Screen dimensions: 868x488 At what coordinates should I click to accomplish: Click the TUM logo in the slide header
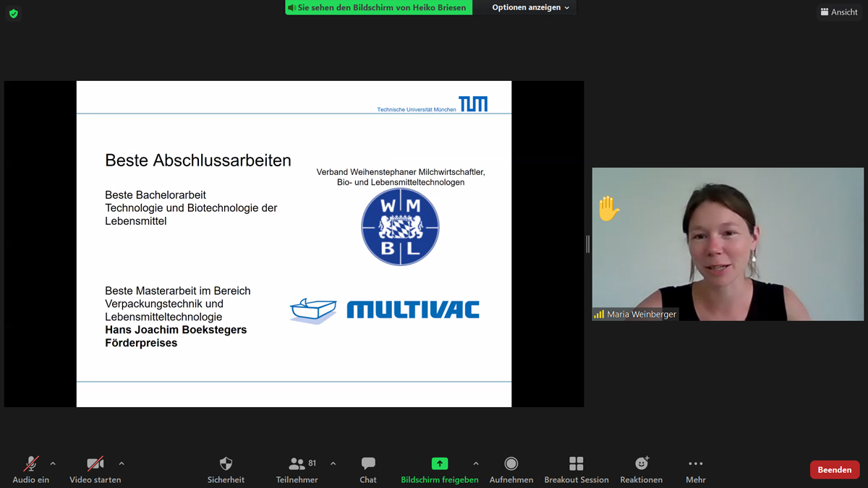click(473, 104)
